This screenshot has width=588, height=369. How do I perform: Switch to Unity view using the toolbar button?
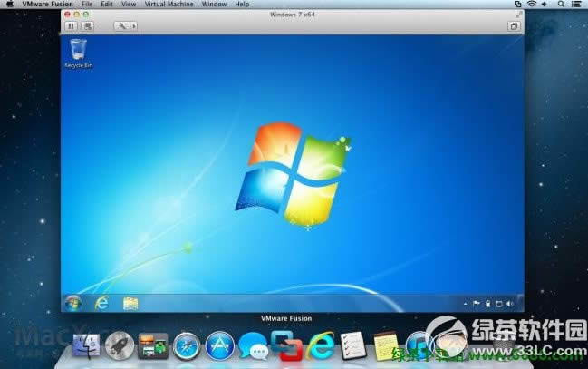(514, 26)
